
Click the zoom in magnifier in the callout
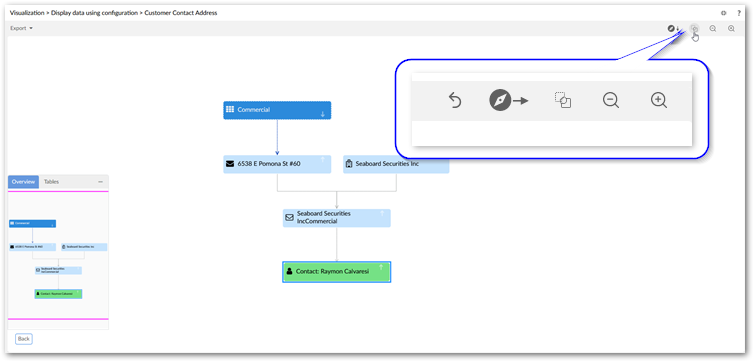pyautogui.click(x=658, y=100)
